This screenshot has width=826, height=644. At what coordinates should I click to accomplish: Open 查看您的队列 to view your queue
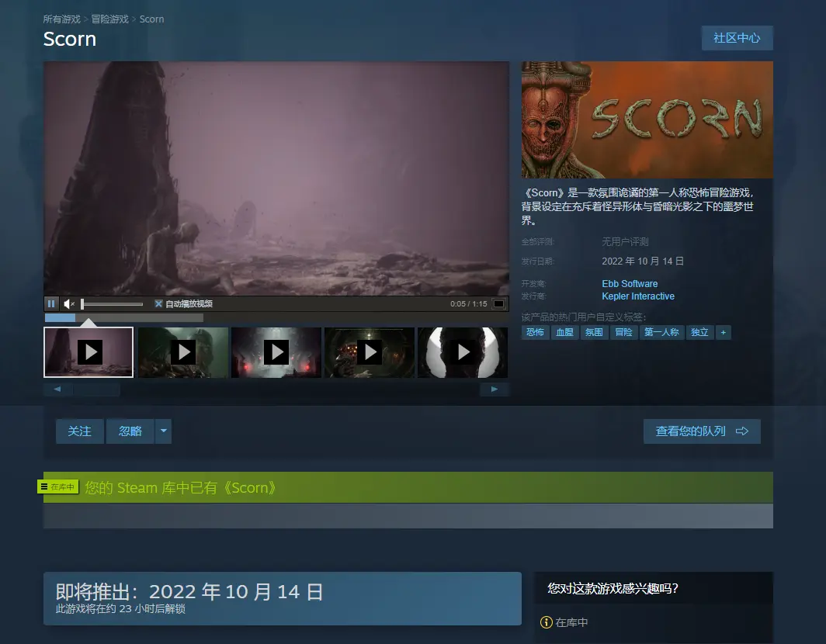click(702, 431)
